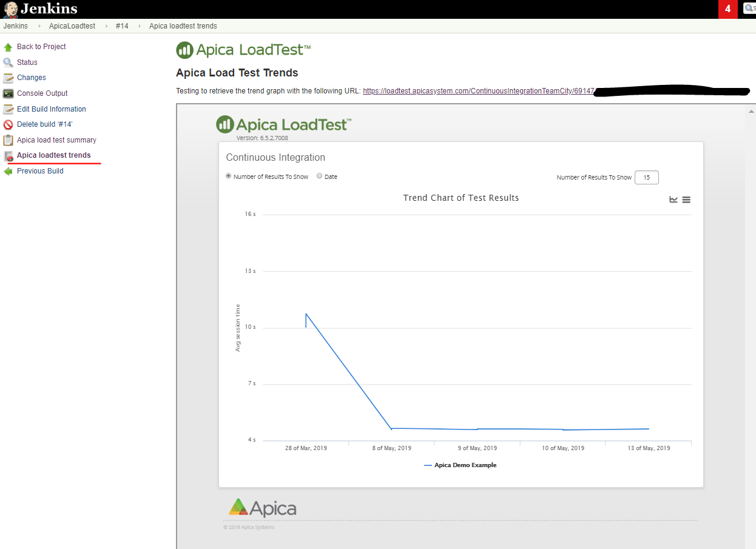
Task: Click the 28 of Mar, 2019 axis label
Action: click(x=306, y=448)
